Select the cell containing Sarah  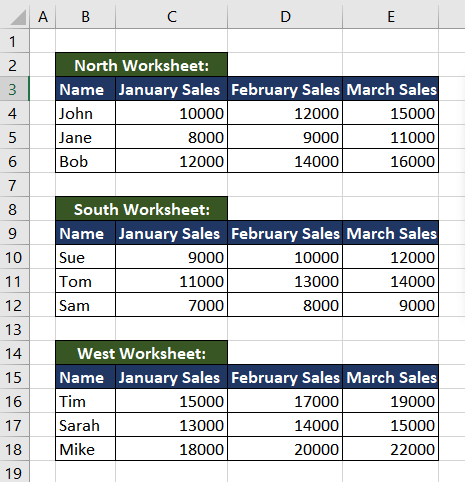point(86,425)
